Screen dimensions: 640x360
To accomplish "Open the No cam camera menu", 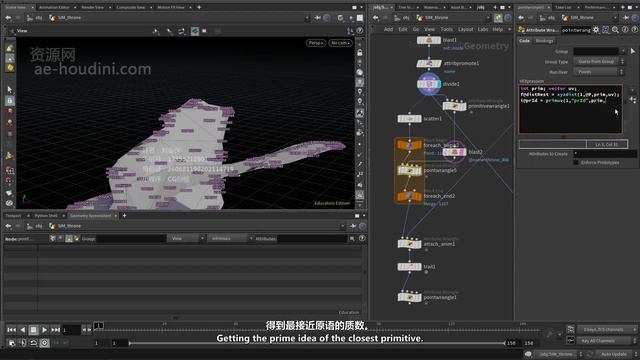I will click(x=340, y=43).
